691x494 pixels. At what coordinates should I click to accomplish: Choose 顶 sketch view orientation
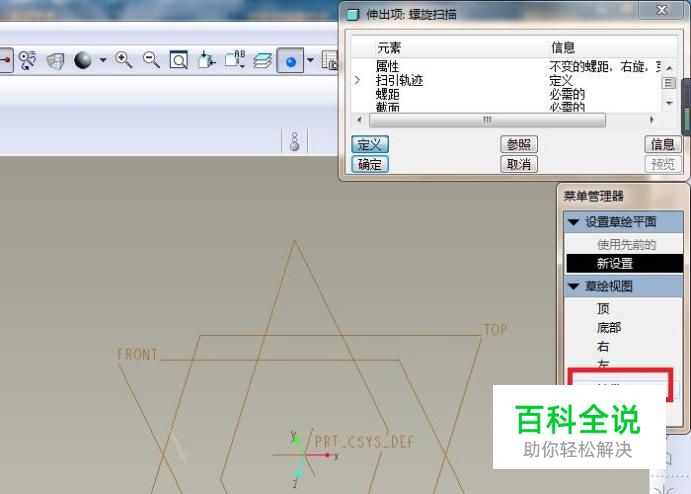(x=603, y=308)
